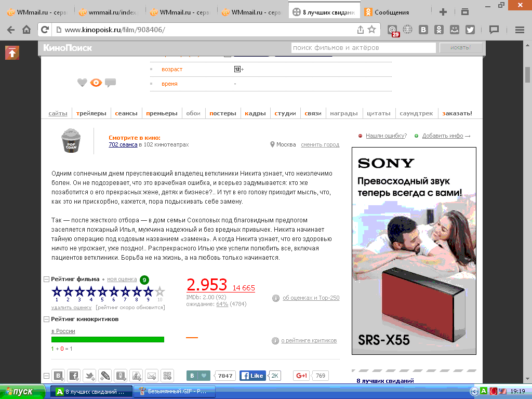Add film to favorites with heart icon
Image resolution: width=532 pixels, height=399 pixels.
[82, 83]
